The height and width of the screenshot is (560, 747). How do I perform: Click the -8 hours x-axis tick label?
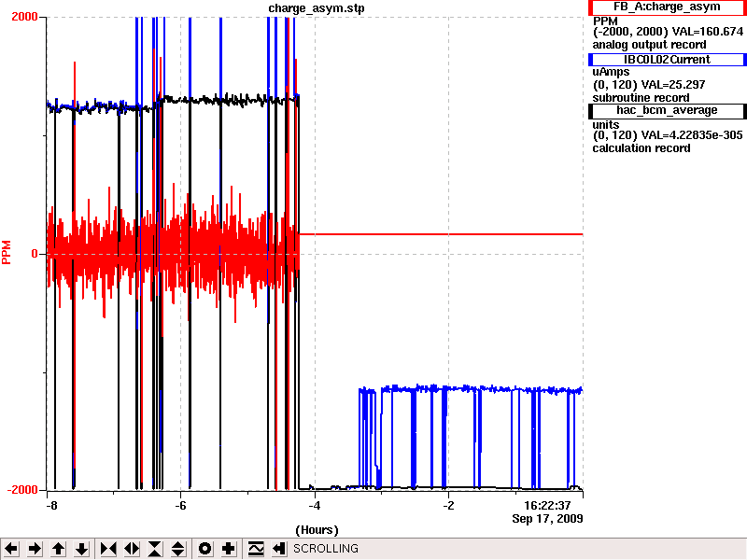[x=51, y=506]
